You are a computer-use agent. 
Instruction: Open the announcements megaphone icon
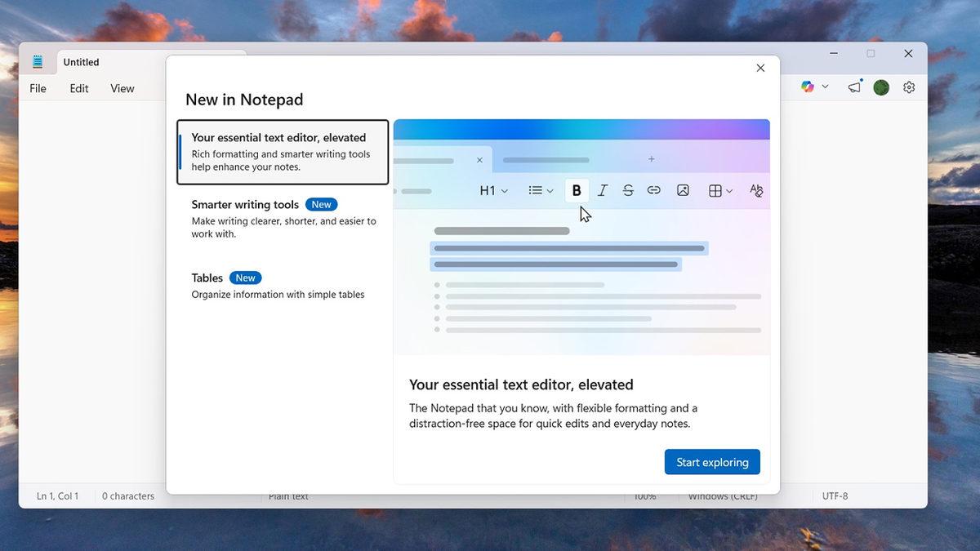point(853,87)
